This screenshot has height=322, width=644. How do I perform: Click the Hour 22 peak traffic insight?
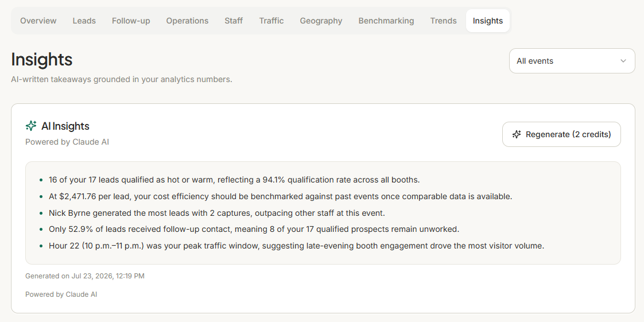297,246
